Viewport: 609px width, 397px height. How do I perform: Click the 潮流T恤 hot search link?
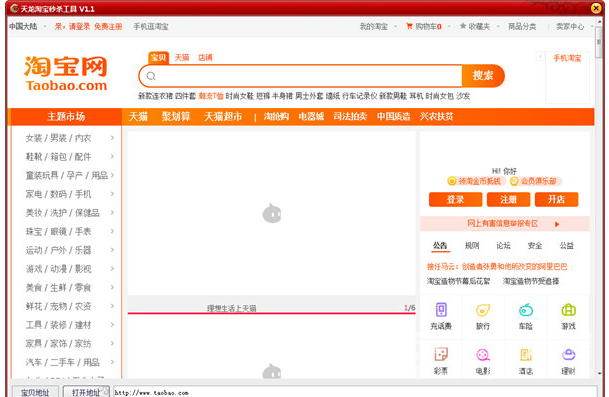[x=211, y=96]
